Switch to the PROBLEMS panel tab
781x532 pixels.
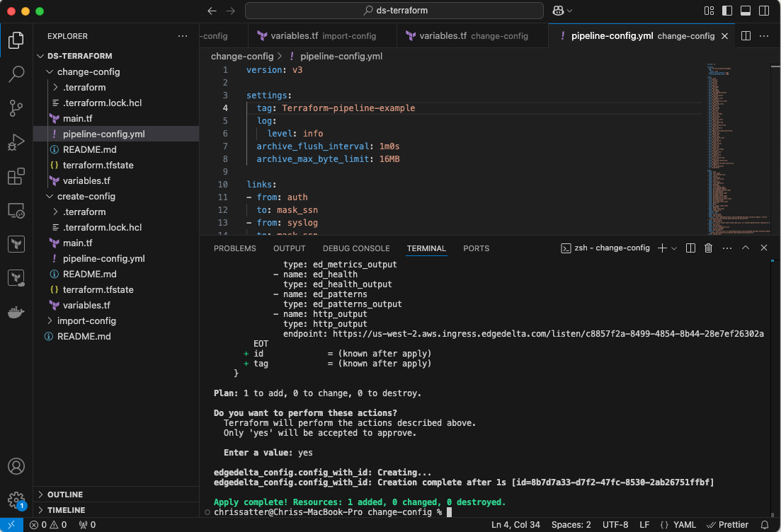pos(234,248)
